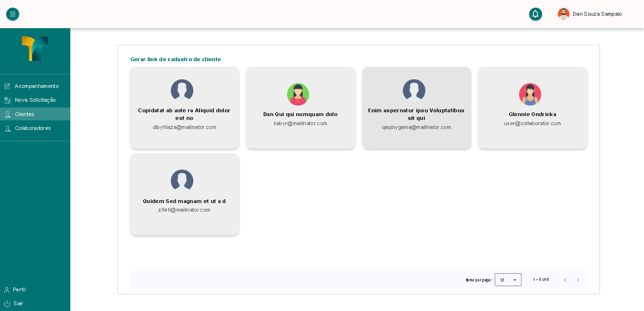Click the Sair power icon
644x311 pixels.
7,304
